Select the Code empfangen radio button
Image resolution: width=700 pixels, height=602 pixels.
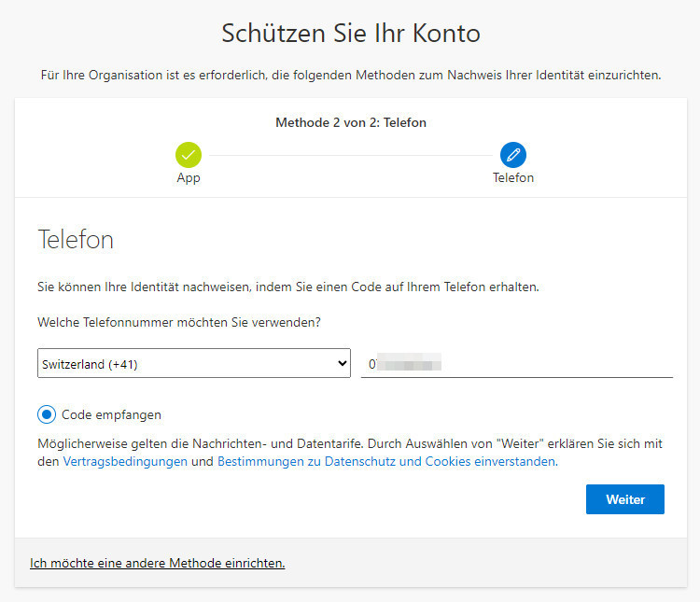pos(47,414)
